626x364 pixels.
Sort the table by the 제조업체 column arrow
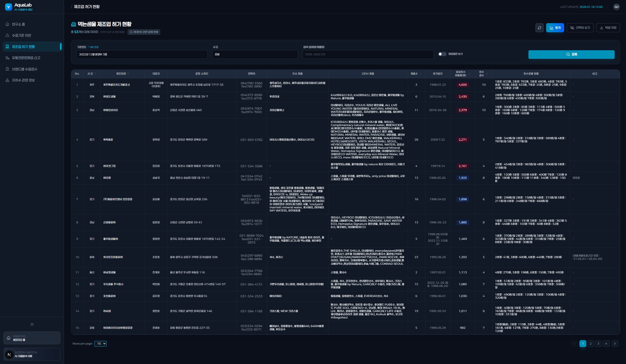pos(128,73)
